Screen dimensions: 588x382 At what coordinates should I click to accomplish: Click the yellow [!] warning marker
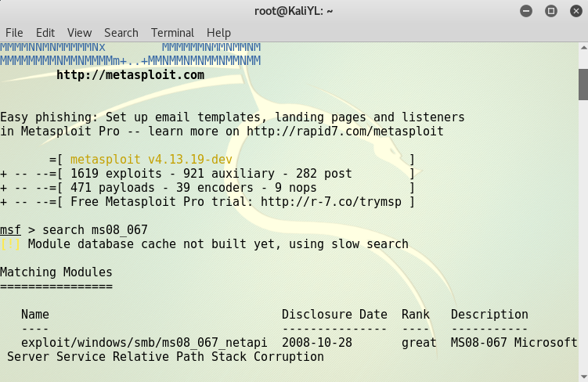(10, 244)
